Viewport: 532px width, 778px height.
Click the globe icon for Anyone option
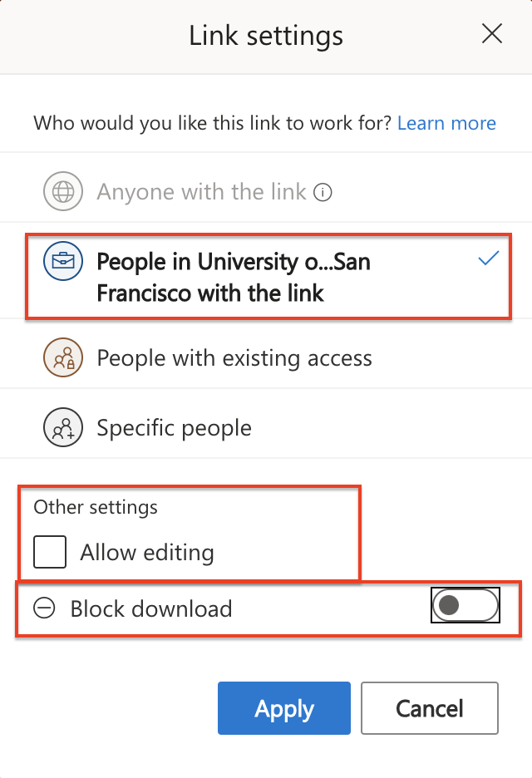[x=62, y=192]
